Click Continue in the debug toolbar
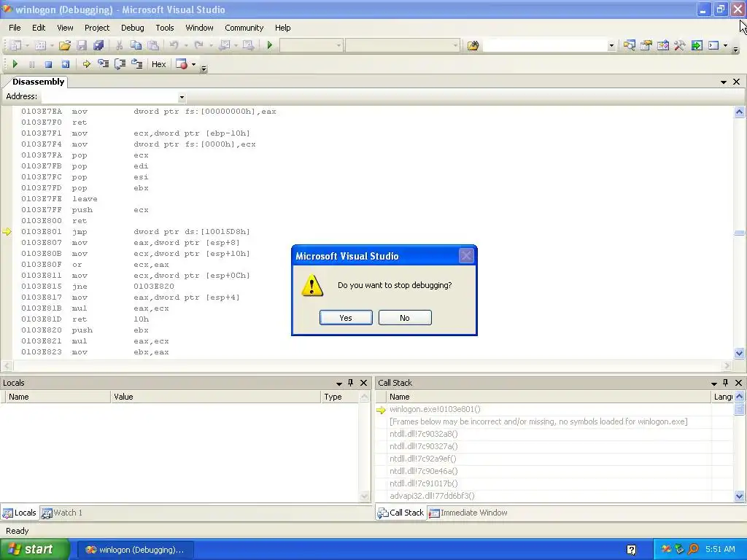This screenshot has height=560, width=747. click(x=15, y=64)
